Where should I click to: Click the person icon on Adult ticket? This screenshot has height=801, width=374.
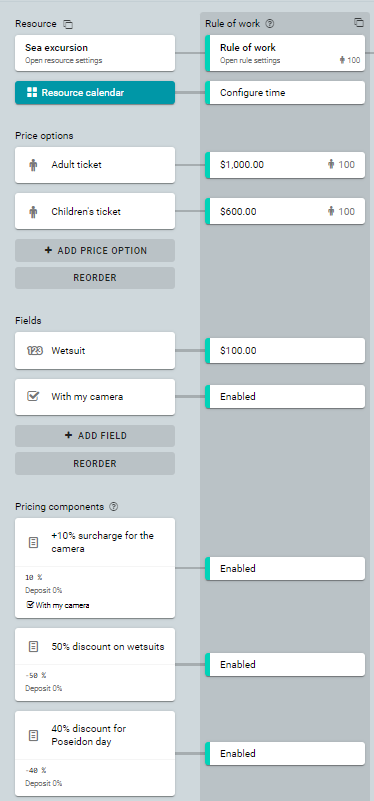[x=33, y=165]
